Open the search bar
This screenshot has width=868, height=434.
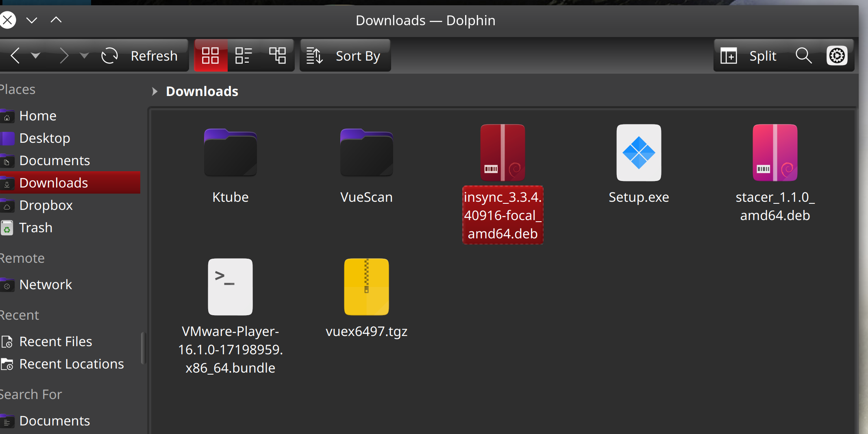[804, 55]
